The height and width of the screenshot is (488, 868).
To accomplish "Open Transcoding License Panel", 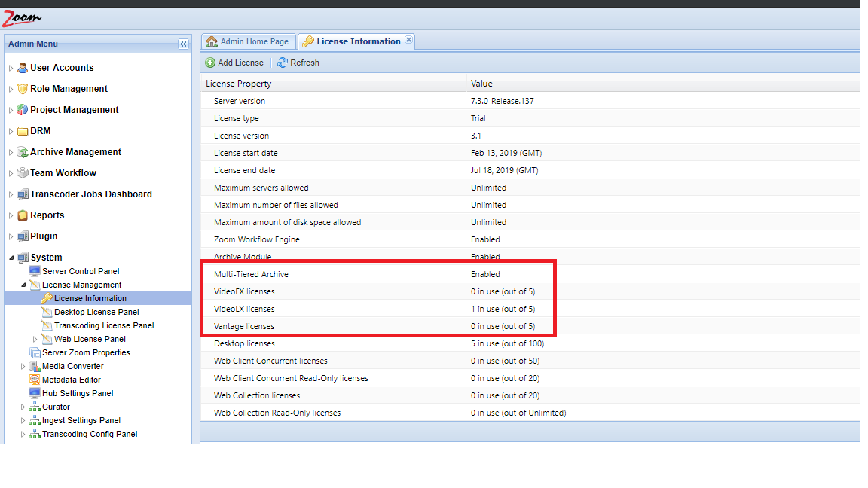I will coord(104,325).
